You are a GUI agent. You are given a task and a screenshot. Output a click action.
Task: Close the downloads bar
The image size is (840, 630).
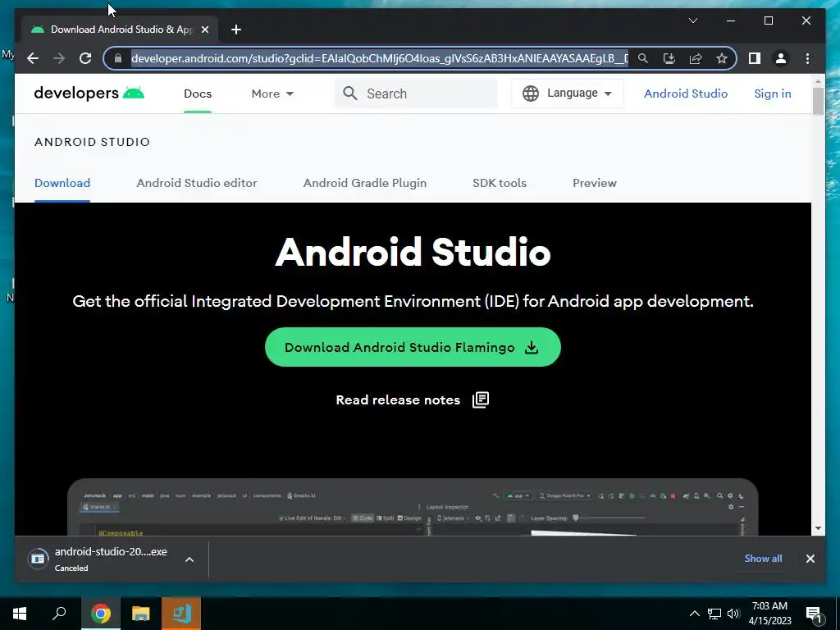click(x=810, y=559)
